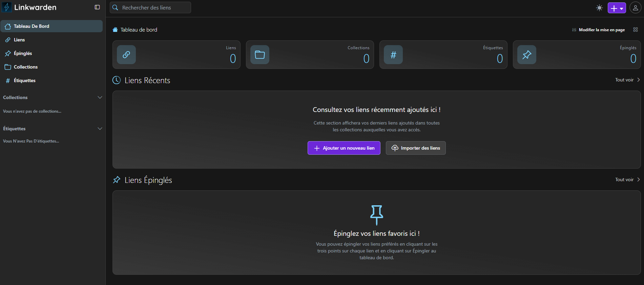Click the folder icon in Collections card
Viewport: 644px width, 285px height.
260,55
